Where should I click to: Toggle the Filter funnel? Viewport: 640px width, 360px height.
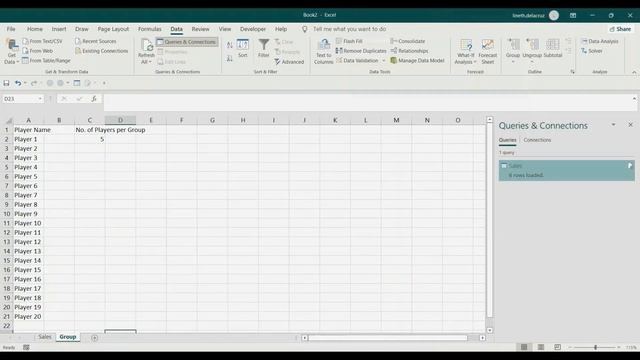(264, 48)
